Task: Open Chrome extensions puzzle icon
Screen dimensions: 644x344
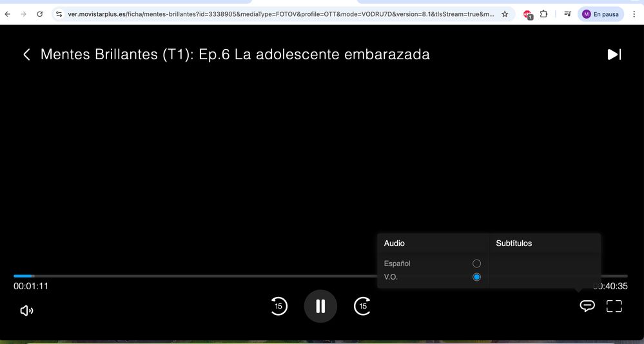Action: tap(543, 14)
